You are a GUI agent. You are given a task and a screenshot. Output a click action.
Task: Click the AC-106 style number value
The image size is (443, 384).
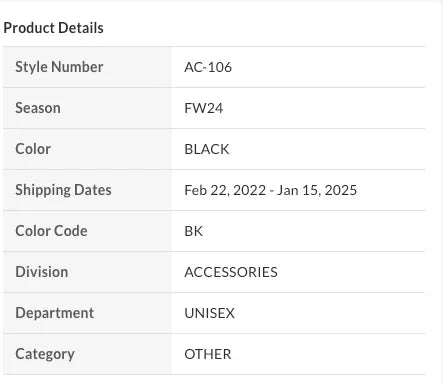(208, 67)
